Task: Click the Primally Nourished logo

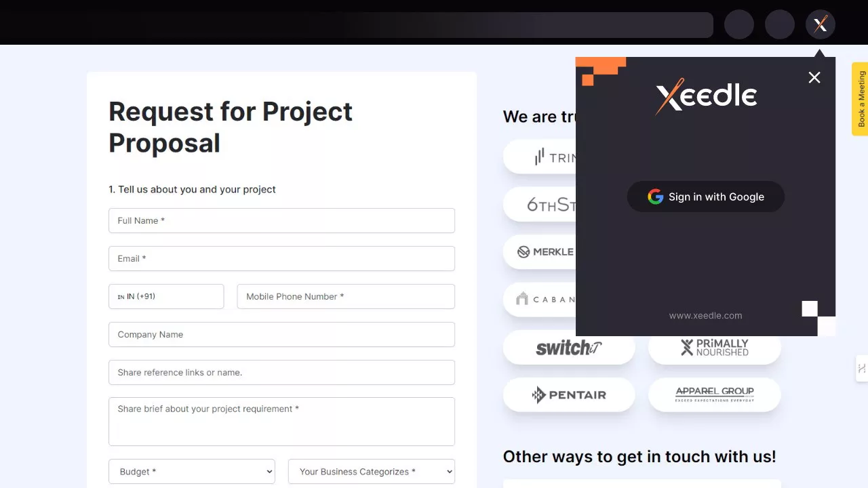Action: (x=714, y=348)
